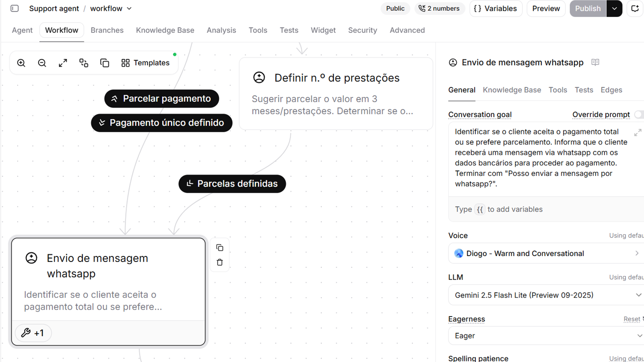
Task: Click the Preview button
Action: click(546, 8)
